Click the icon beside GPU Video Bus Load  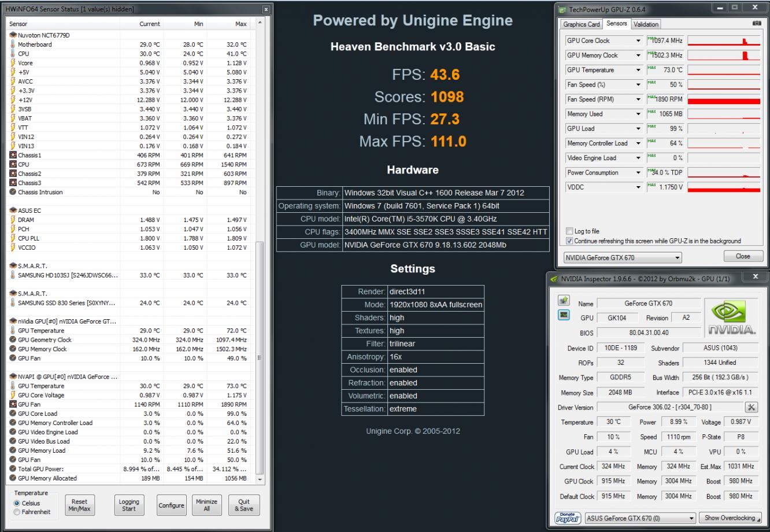13,442
